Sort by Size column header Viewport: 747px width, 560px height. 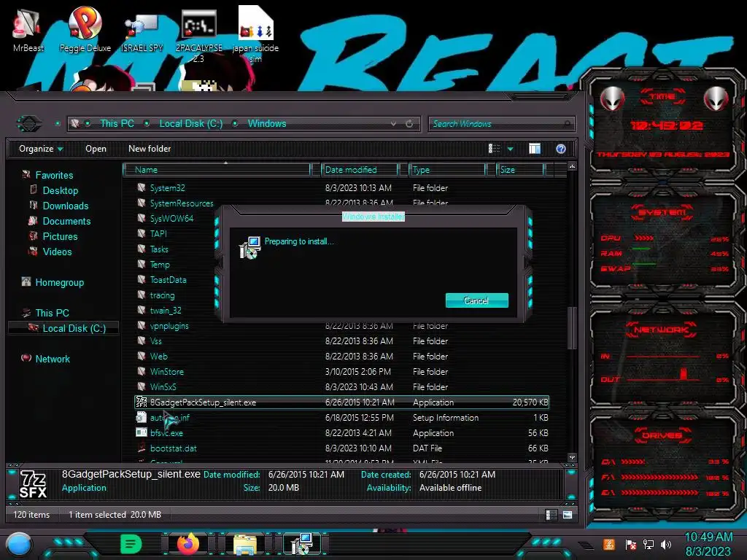[521, 169]
